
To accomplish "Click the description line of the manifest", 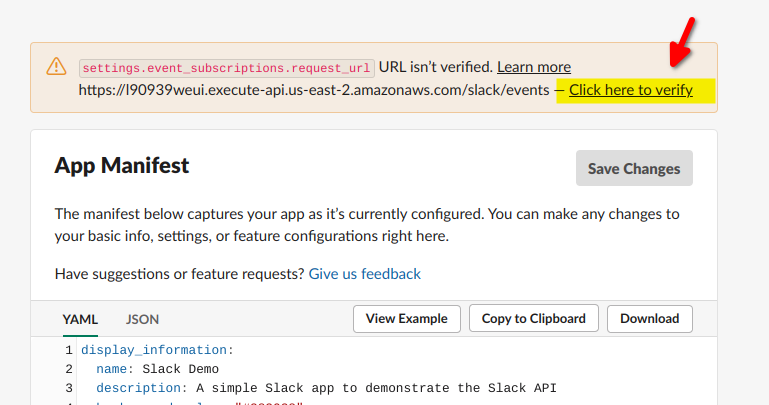I will (326, 388).
